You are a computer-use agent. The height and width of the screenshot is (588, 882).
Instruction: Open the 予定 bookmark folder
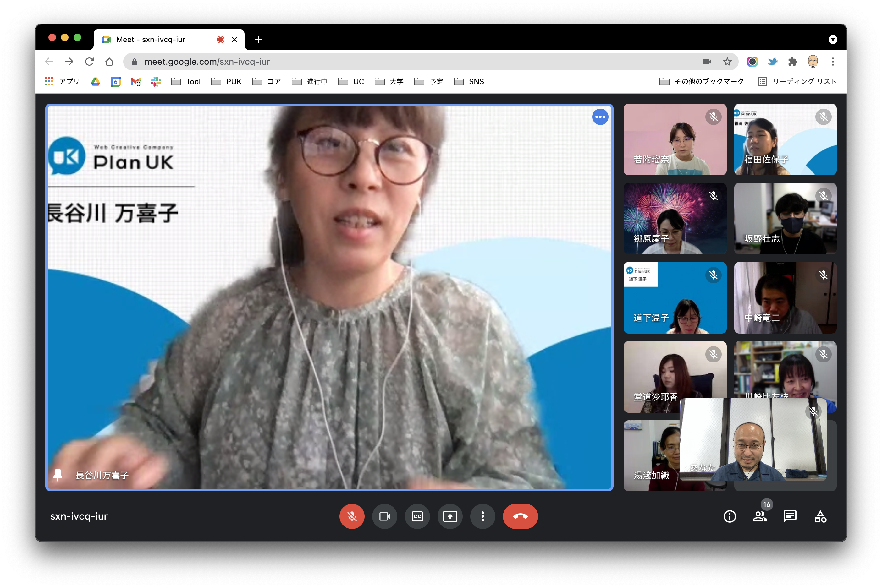[428, 81]
